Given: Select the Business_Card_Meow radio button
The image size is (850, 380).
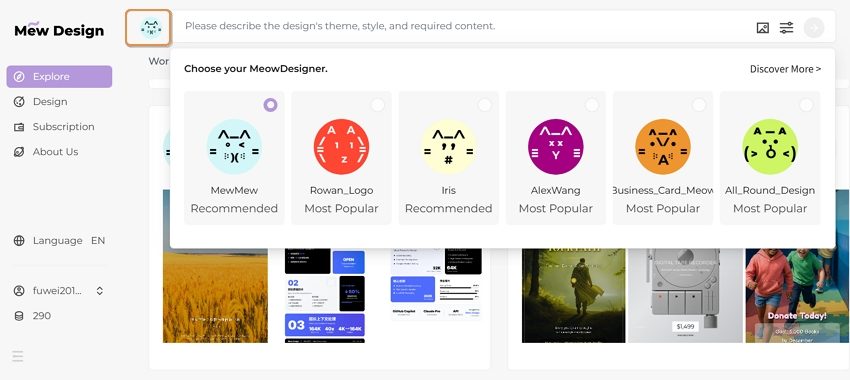Looking at the screenshot, I should coord(699,105).
